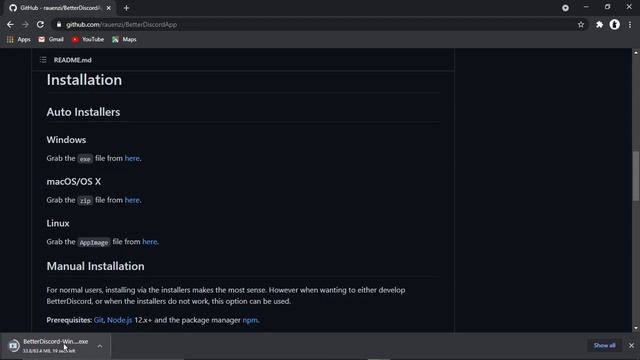Click Show all downloads button
This screenshot has width=640, height=360.
tap(604, 346)
